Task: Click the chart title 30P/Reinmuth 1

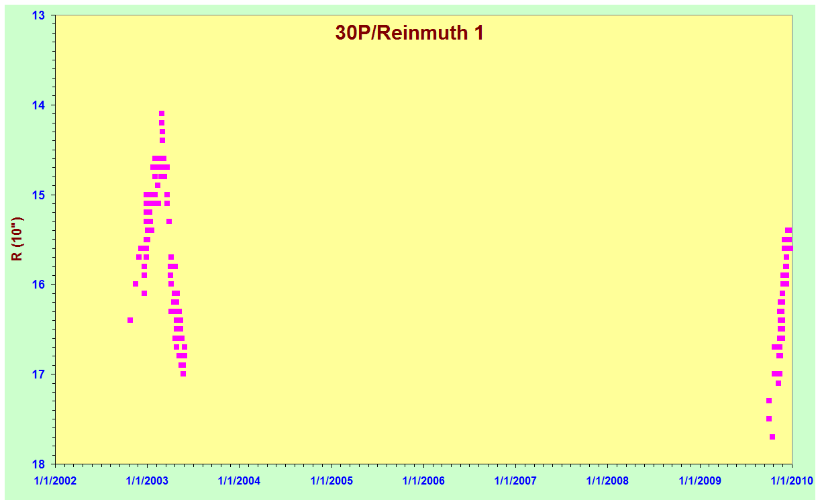Action: click(x=409, y=33)
